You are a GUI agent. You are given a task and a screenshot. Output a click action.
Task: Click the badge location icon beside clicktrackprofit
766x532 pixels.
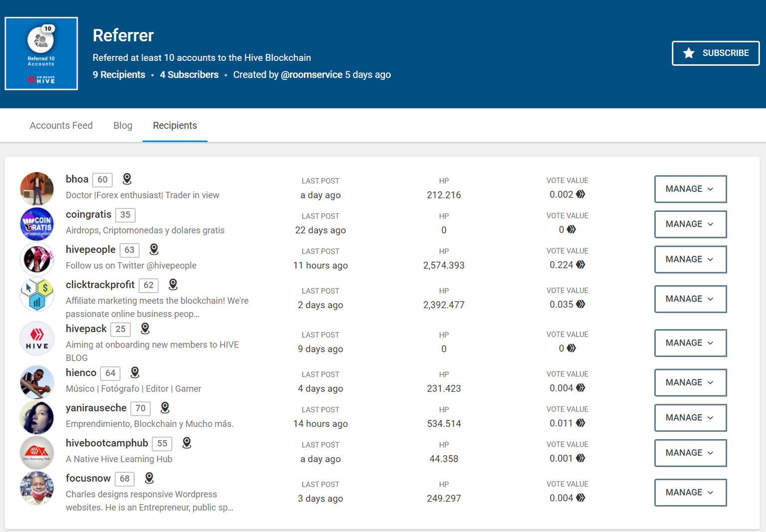pos(173,285)
